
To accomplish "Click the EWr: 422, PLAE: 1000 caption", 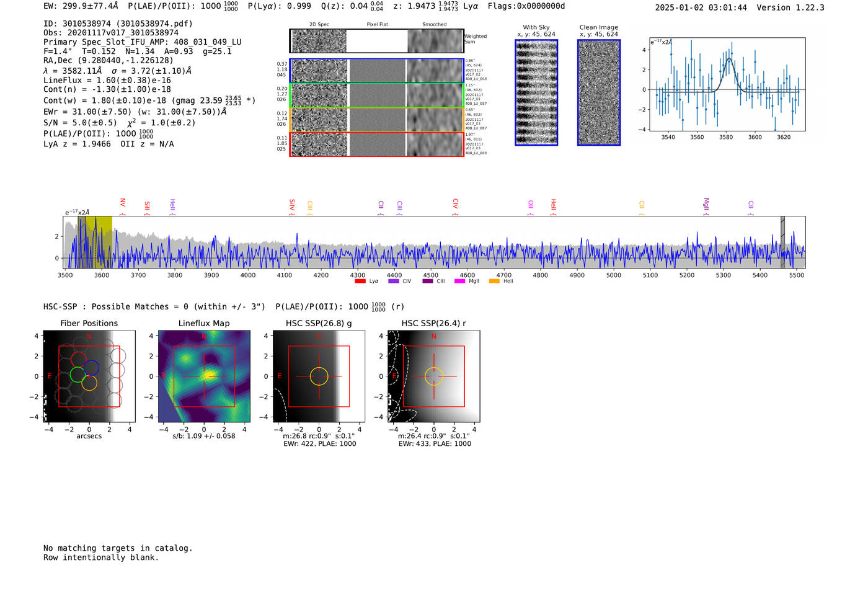I will 320,443.
